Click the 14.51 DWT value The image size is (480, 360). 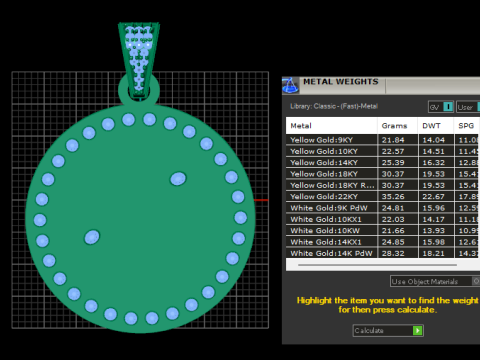(x=434, y=151)
